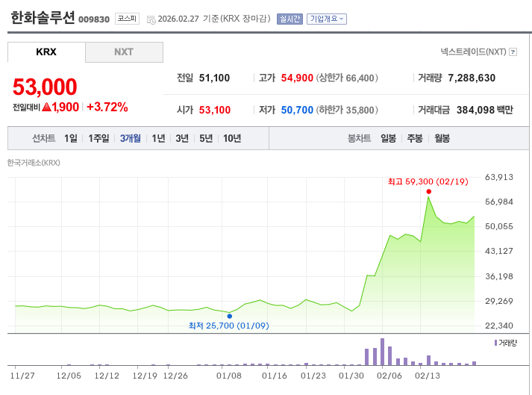Show the 월봉 monthly candle chart

pyautogui.click(x=442, y=138)
